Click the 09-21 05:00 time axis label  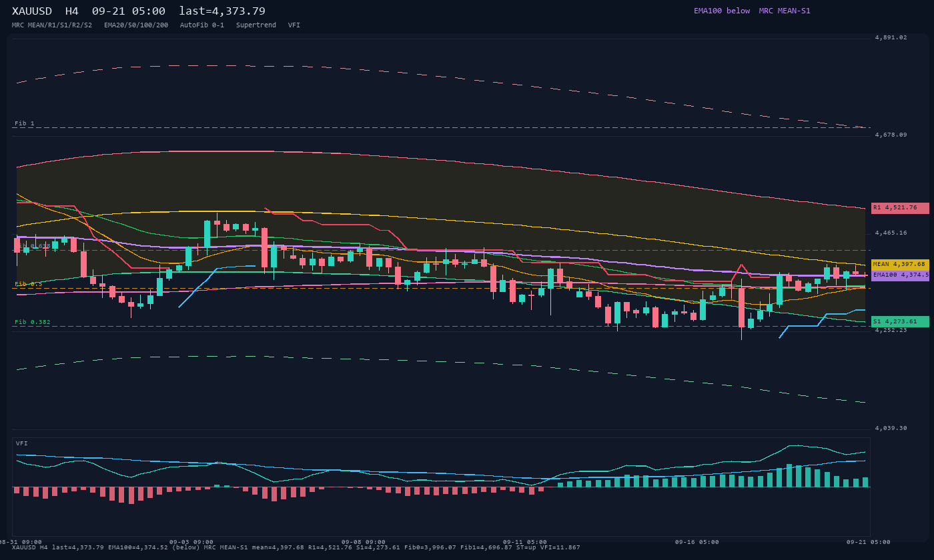point(869,542)
